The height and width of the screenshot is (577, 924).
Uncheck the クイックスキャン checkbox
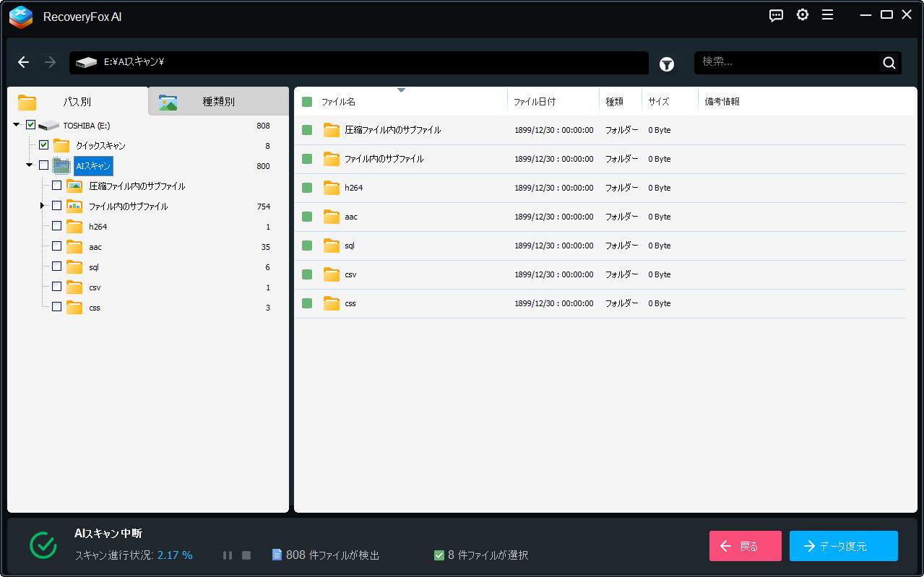pyautogui.click(x=43, y=145)
